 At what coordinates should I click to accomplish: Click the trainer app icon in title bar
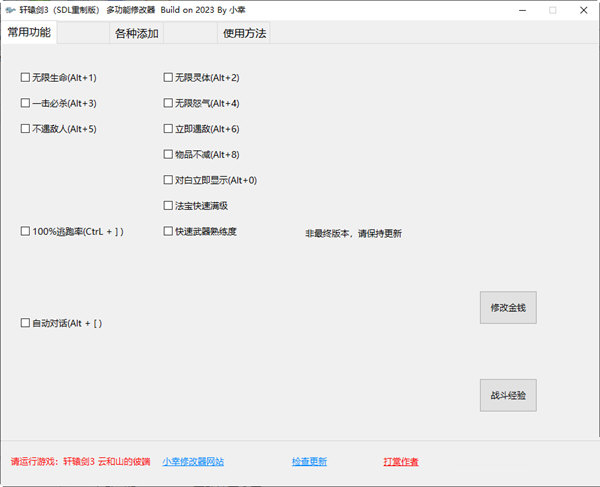(x=10, y=10)
